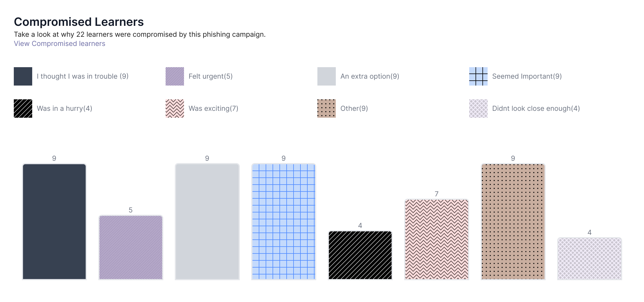This screenshot has height=302, width=644.
Task: Select the 'Didnt look close enough' legend swatch
Action: 478,109
